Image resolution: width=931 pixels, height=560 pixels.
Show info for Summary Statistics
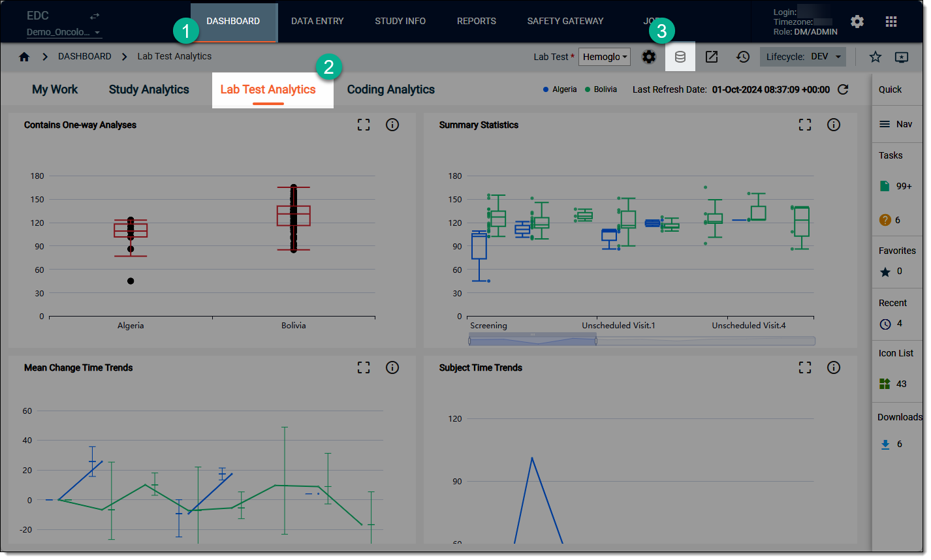(834, 125)
